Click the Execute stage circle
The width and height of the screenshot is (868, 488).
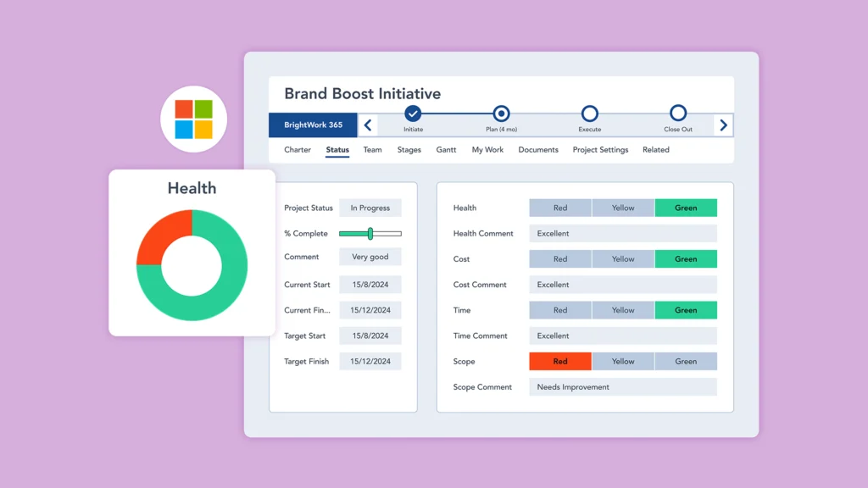point(590,114)
